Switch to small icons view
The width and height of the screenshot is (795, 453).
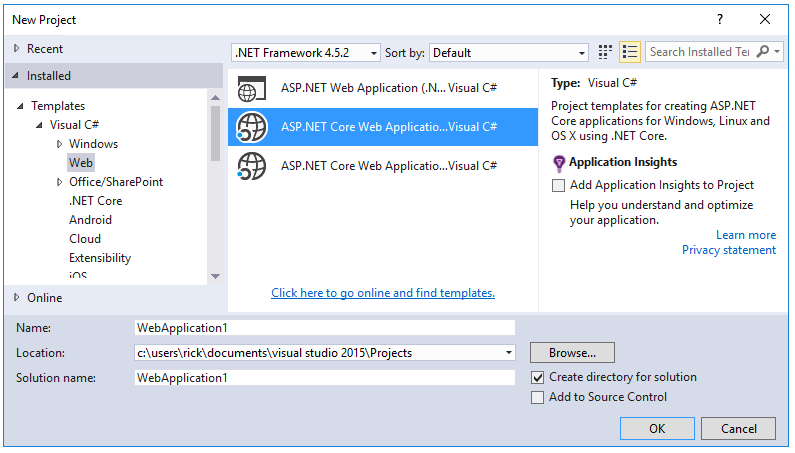(605, 52)
